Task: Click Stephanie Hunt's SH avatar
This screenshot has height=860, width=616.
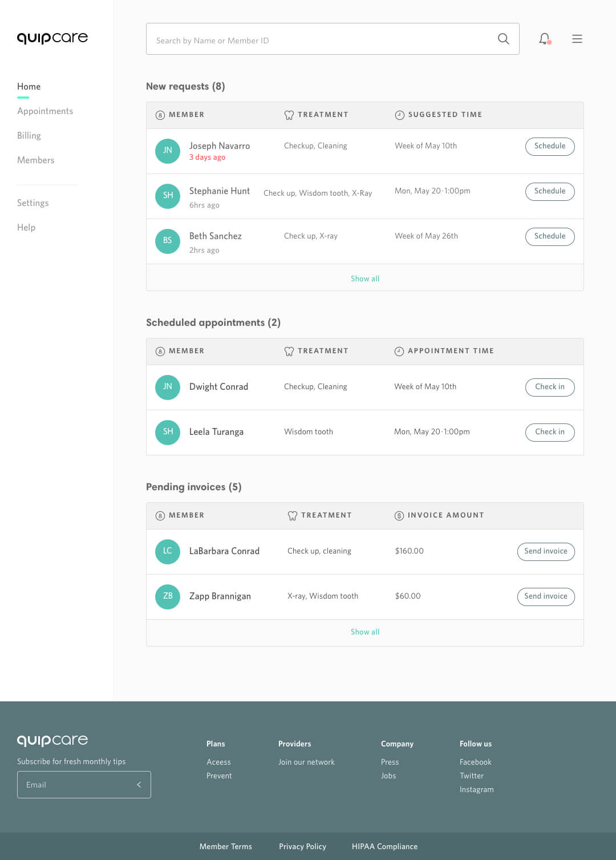Action: pos(168,196)
